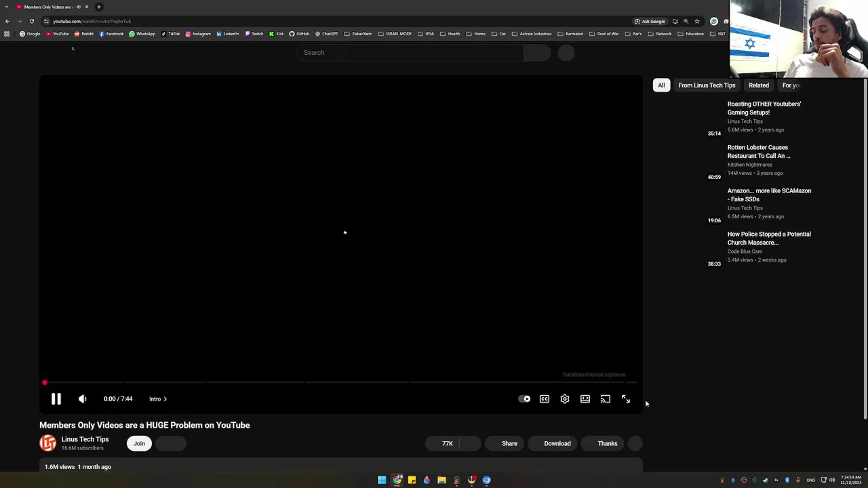The width and height of the screenshot is (868, 488).
Task: Open Linus Tech Tips channel name link
Action: (85, 439)
